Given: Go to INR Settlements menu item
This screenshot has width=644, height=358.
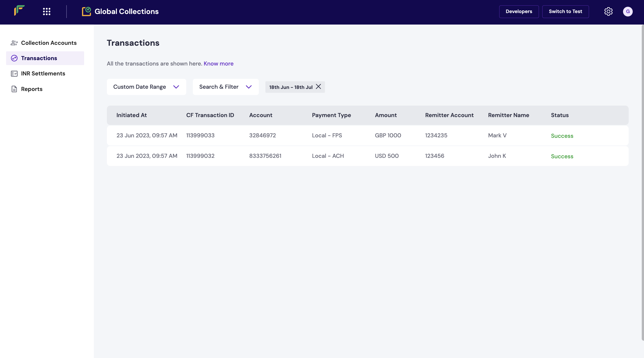Looking at the screenshot, I should tap(43, 74).
